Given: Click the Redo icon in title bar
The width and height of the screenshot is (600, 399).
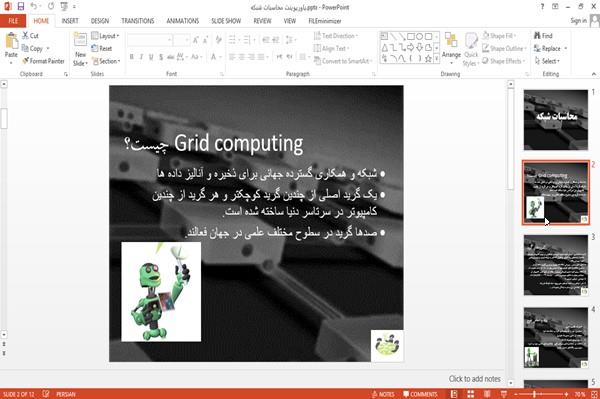Looking at the screenshot, I should pos(51,6).
